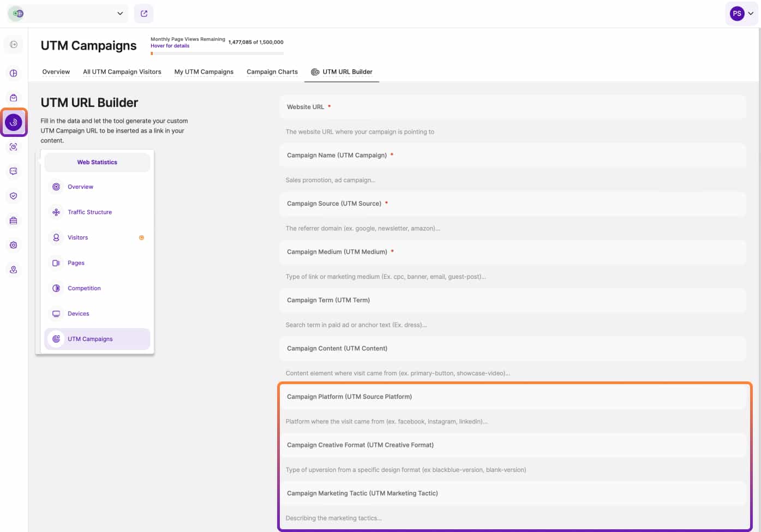Open the My UTM Campaigns tab
Screen dimensions: 761x532
click(x=203, y=72)
